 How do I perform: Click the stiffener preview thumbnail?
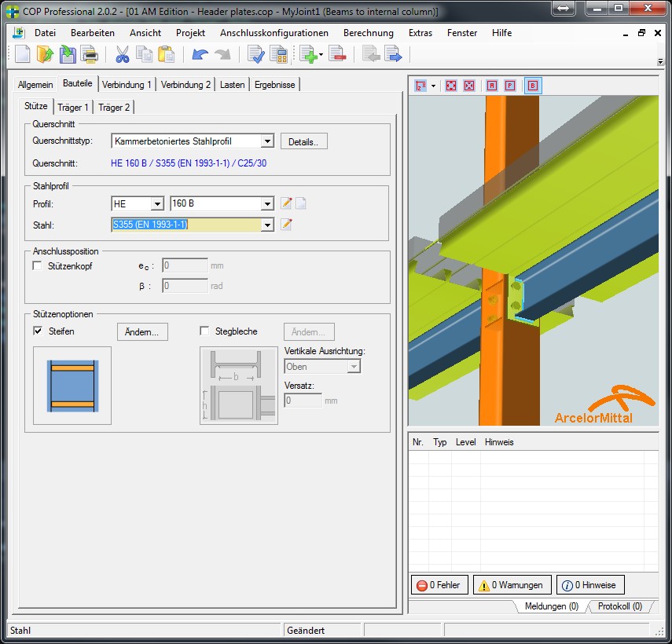point(72,385)
